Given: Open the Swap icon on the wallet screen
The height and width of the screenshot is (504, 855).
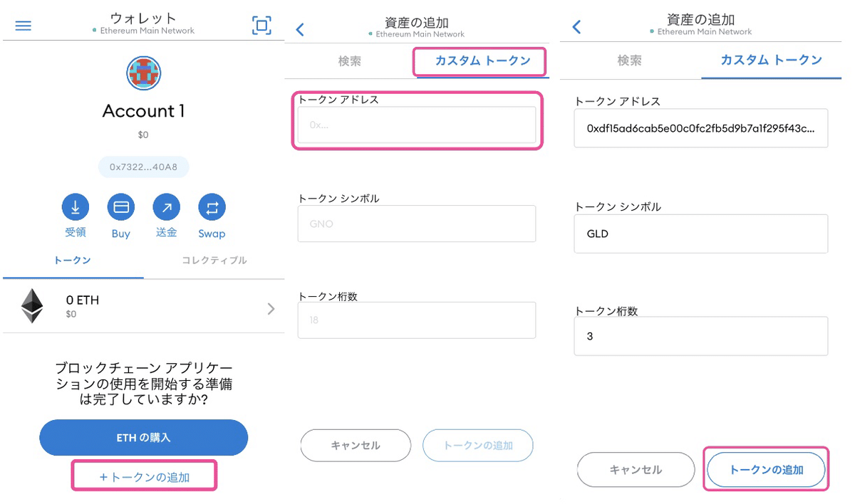Looking at the screenshot, I should coord(212,208).
